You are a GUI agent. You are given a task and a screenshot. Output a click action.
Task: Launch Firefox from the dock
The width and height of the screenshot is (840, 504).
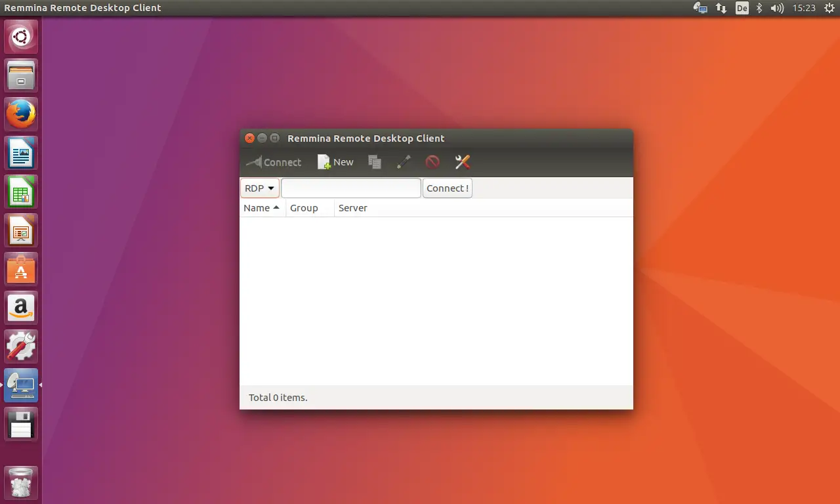tap(20, 113)
